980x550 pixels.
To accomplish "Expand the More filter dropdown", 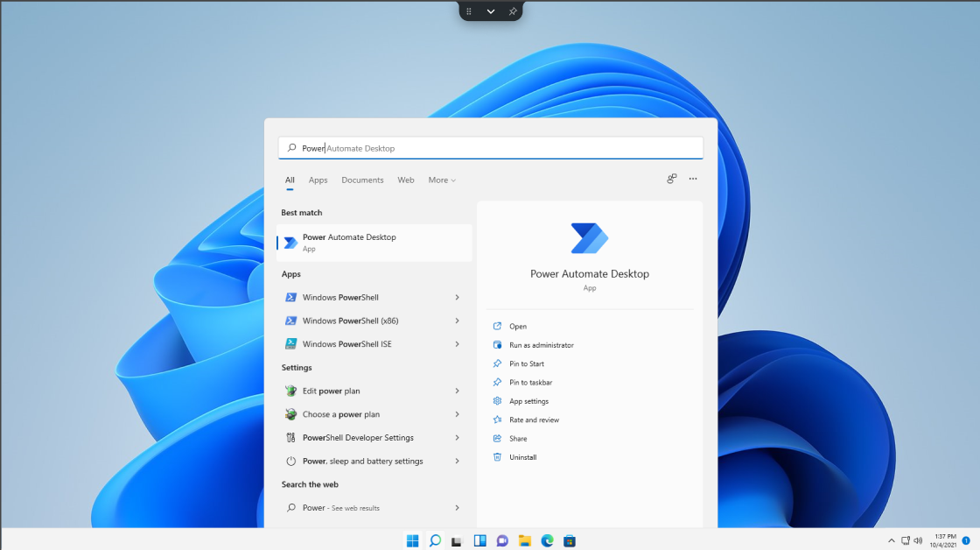I will [x=442, y=180].
